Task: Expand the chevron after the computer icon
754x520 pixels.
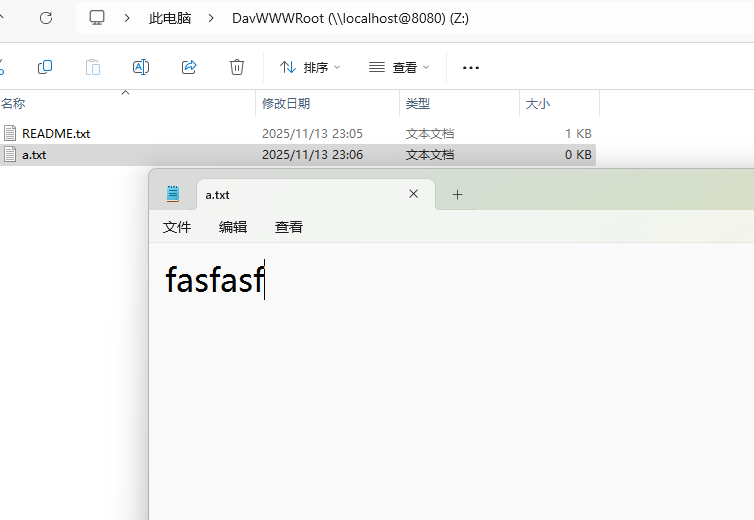Action: [127, 18]
